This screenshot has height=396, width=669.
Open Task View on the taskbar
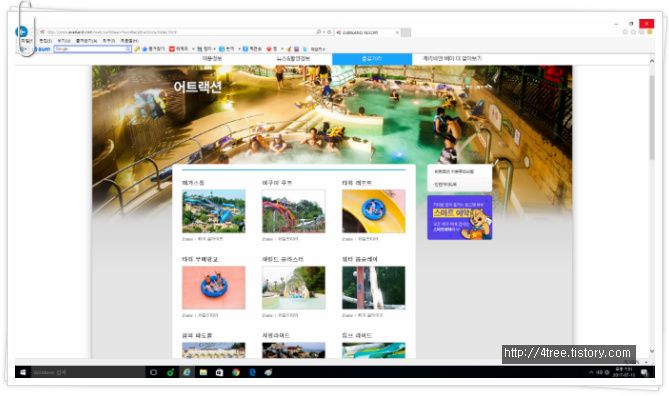click(154, 373)
